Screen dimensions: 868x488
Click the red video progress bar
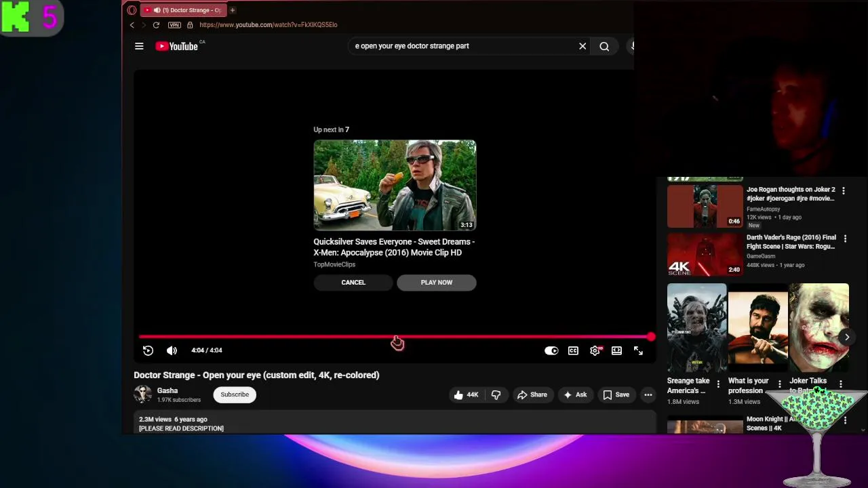tap(395, 336)
